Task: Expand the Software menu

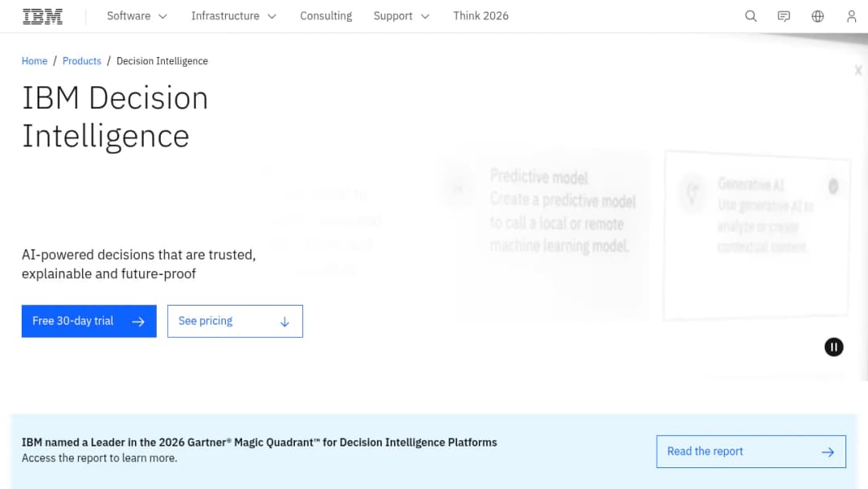Action: coord(137,16)
